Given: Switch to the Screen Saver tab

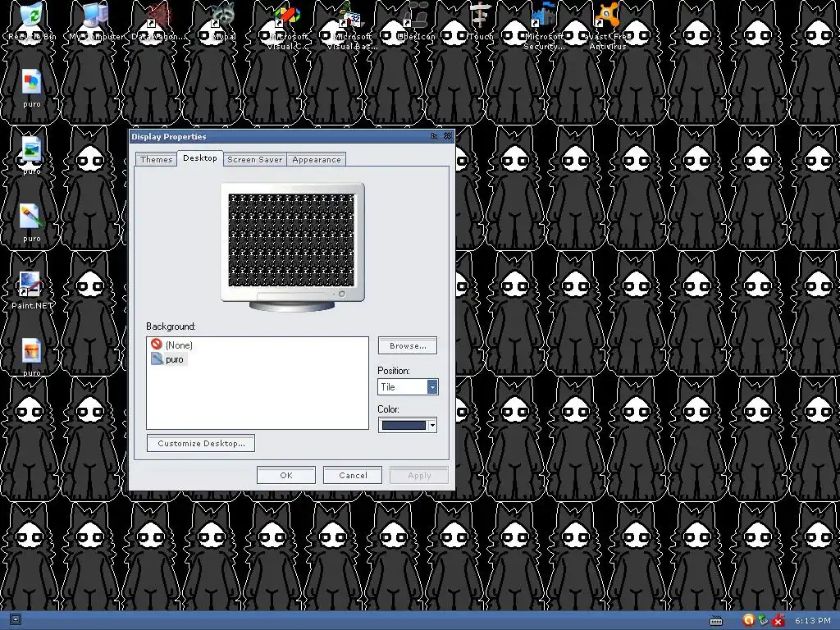Looking at the screenshot, I should tap(254, 160).
